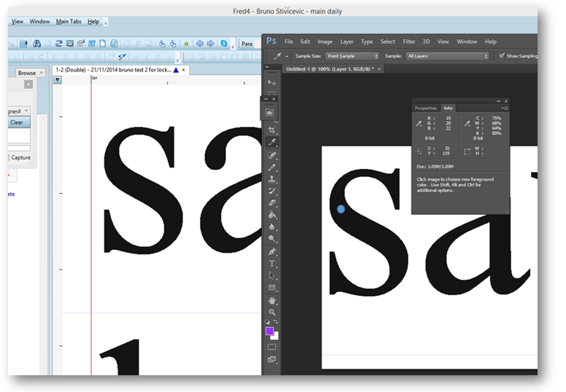Image resolution: width=566 pixels, height=392 pixels.
Task: Toggle Quick Mask mode
Action: tap(272, 347)
